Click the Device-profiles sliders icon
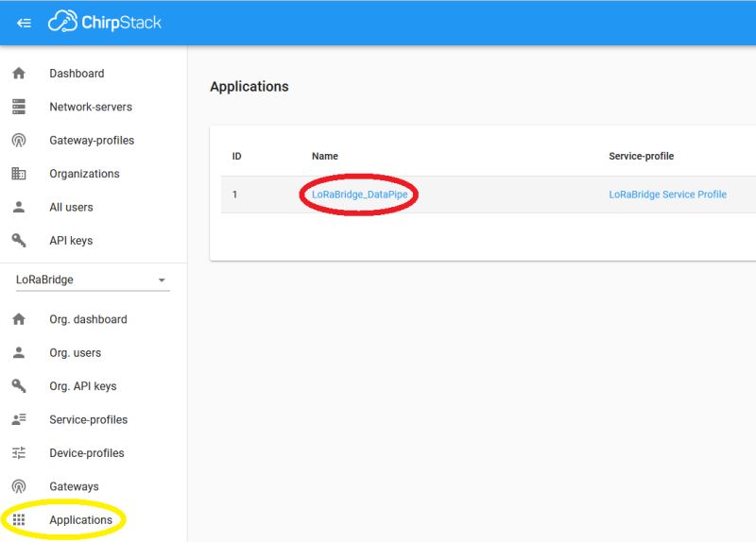Image resolution: width=756 pixels, height=542 pixels. 19,453
